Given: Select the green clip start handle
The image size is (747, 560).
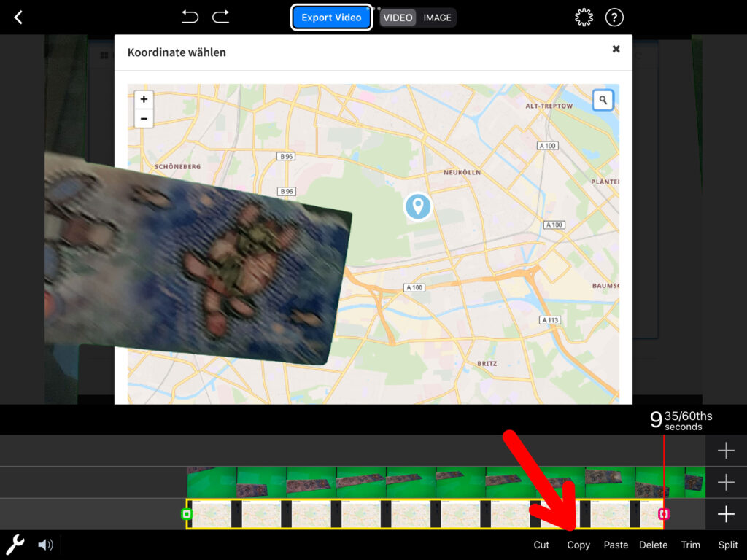Looking at the screenshot, I should tap(187, 514).
